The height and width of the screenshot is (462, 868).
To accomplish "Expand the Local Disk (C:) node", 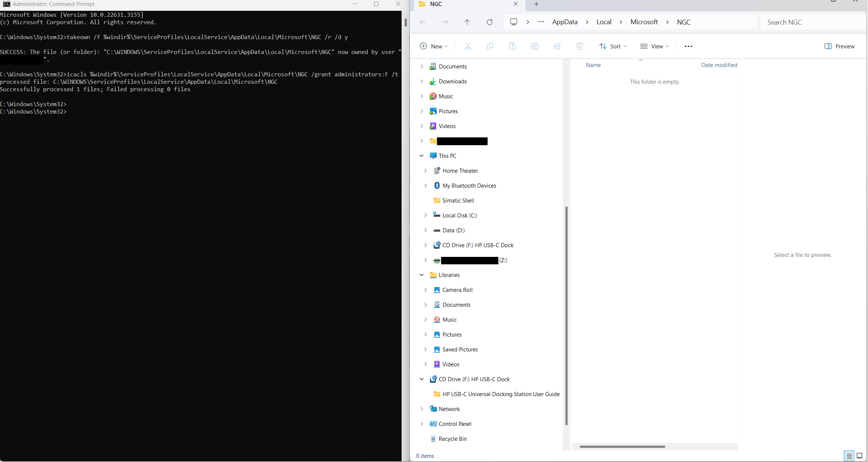I will click(425, 215).
